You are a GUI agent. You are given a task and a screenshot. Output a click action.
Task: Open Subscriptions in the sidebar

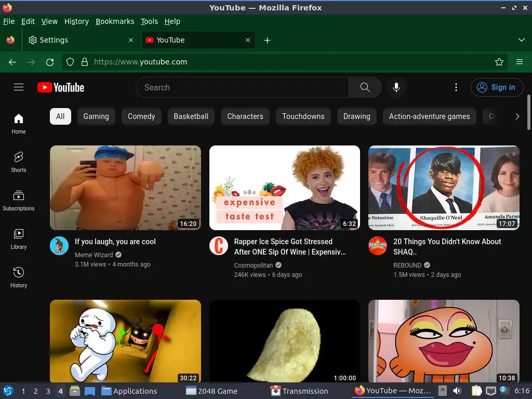tap(19, 201)
